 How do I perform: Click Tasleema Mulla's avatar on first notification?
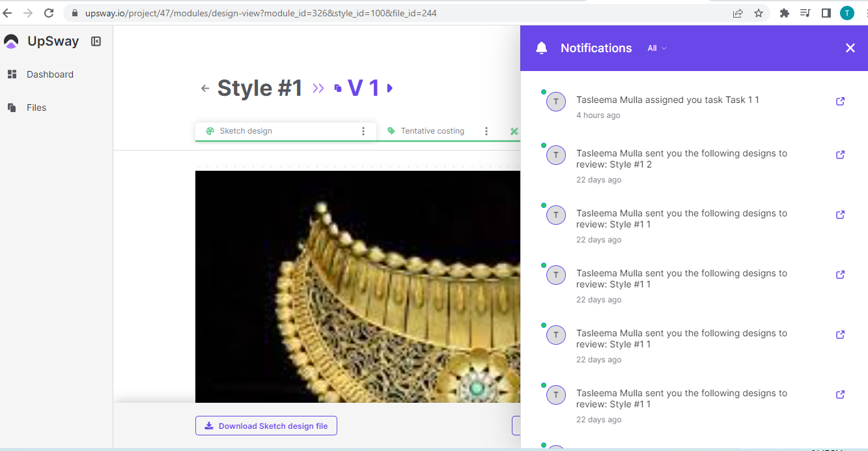pos(555,102)
